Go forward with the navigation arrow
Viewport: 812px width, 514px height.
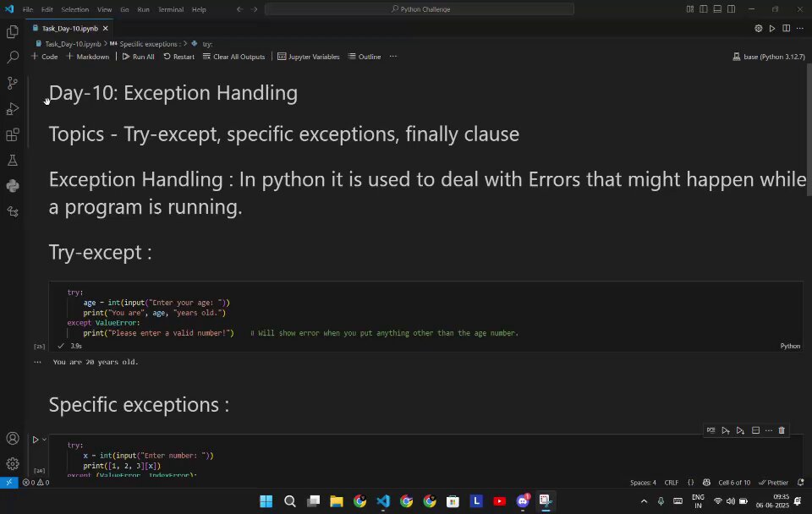click(x=254, y=9)
